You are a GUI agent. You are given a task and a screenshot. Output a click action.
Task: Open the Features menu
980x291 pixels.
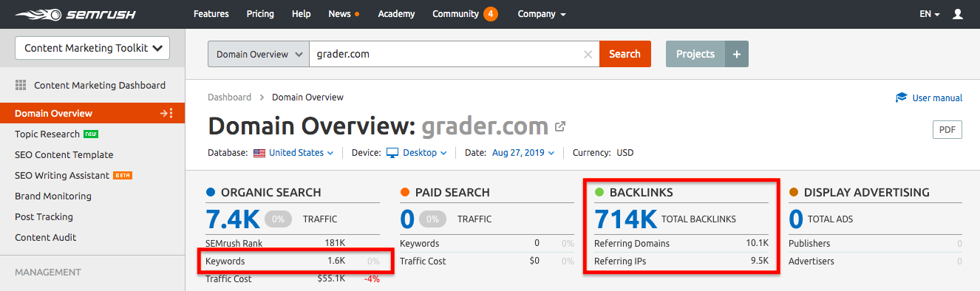(x=211, y=14)
